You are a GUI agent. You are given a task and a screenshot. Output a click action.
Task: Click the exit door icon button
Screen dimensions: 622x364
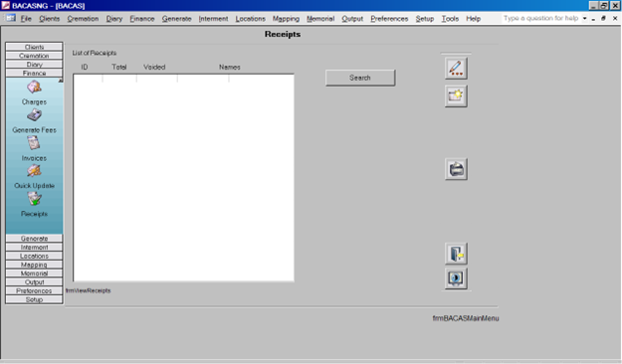tap(456, 254)
